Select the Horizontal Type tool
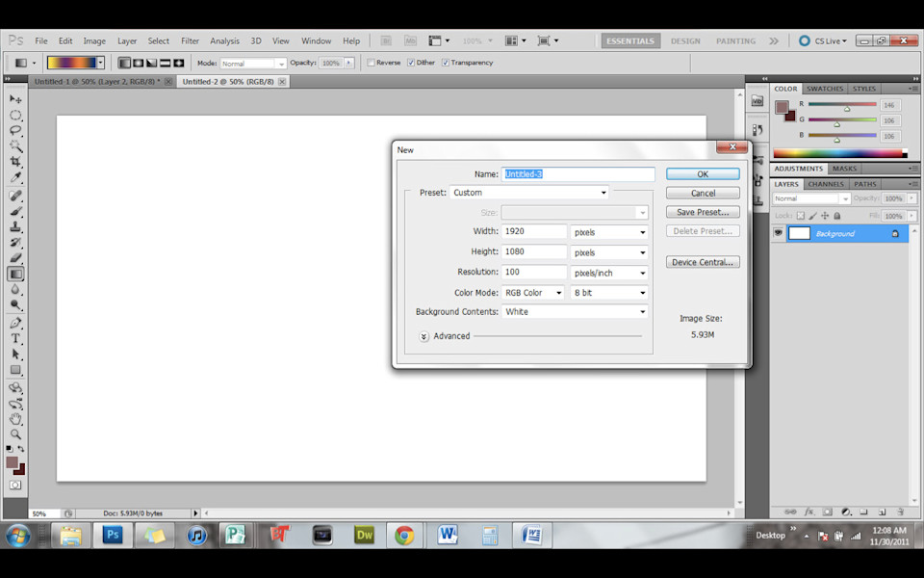This screenshot has width=924, height=578. 15,338
